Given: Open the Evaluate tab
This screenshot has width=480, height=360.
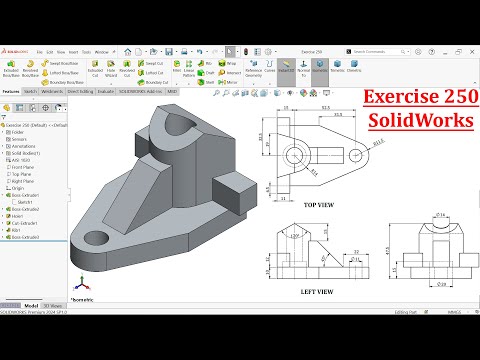Looking at the screenshot, I should tap(106, 91).
